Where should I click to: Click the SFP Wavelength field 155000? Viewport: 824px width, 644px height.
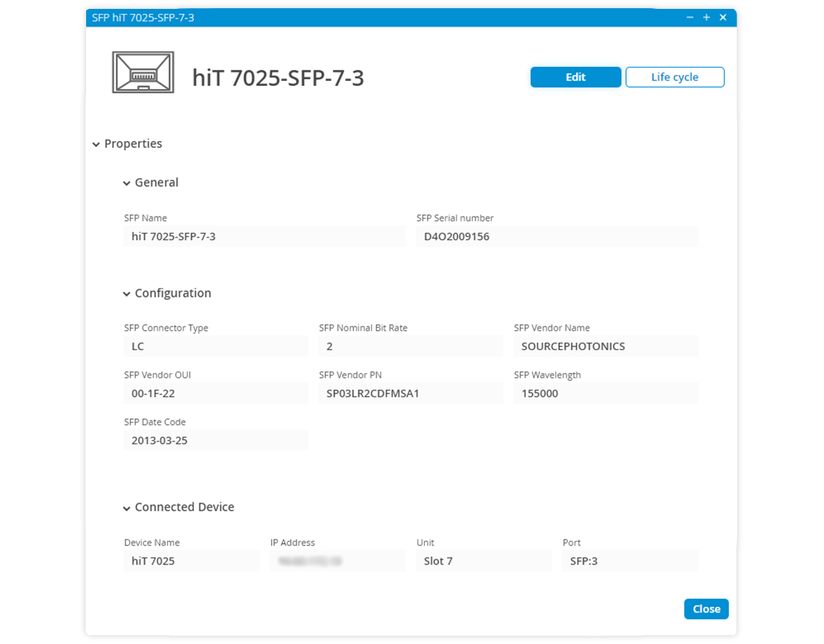click(606, 393)
